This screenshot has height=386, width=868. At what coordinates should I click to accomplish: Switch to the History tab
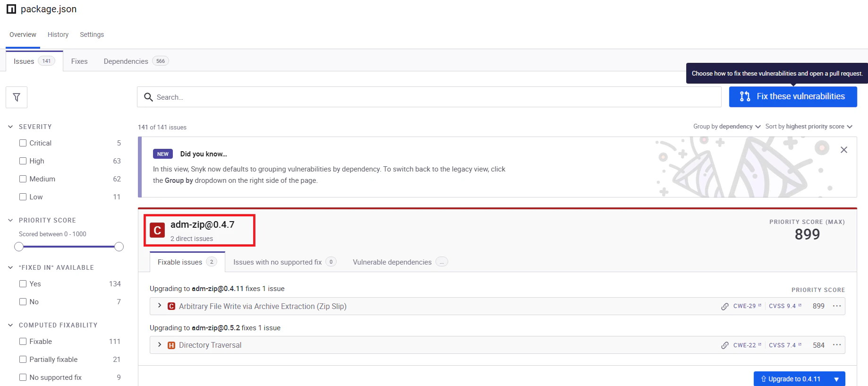(58, 34)
